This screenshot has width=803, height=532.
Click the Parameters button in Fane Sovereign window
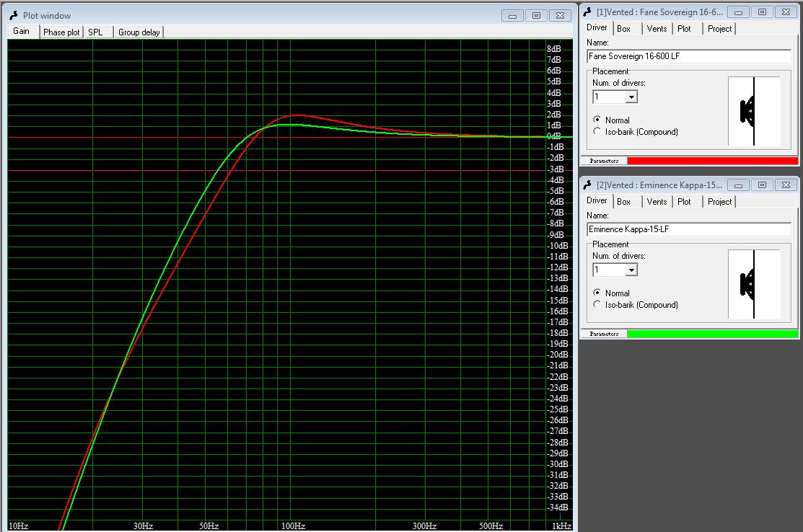pos(604,161)
